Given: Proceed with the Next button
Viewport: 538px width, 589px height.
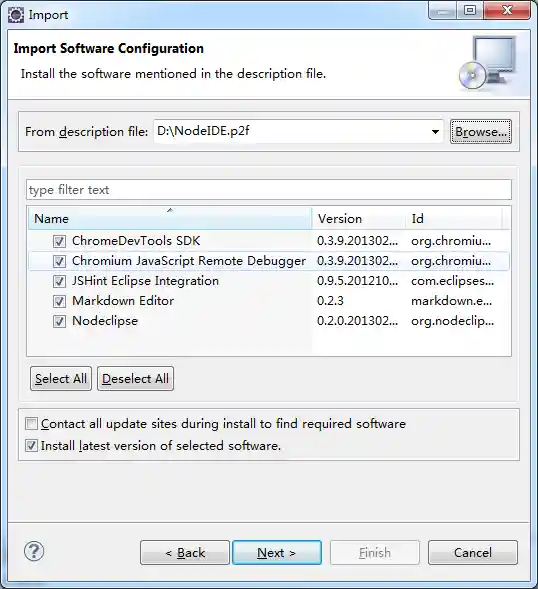Looking at the screenshot, I should [277, 553].
